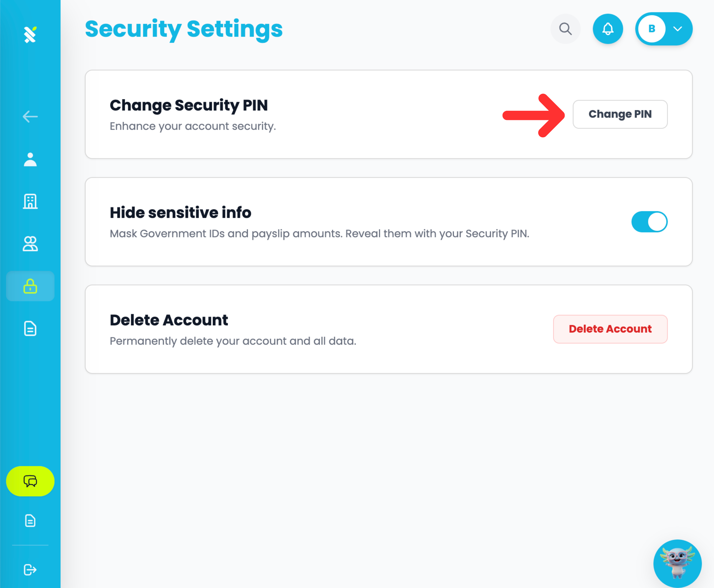Open the lower document icon above logout
Screen dimensions: 714x588
tap(30, 520)
